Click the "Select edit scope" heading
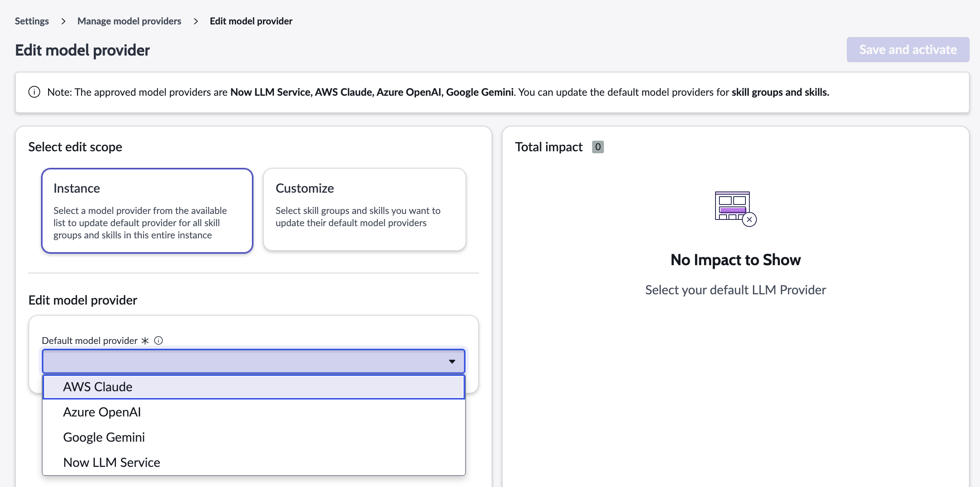The height and width of the screenshot is (487, 980). pos(75,147)
